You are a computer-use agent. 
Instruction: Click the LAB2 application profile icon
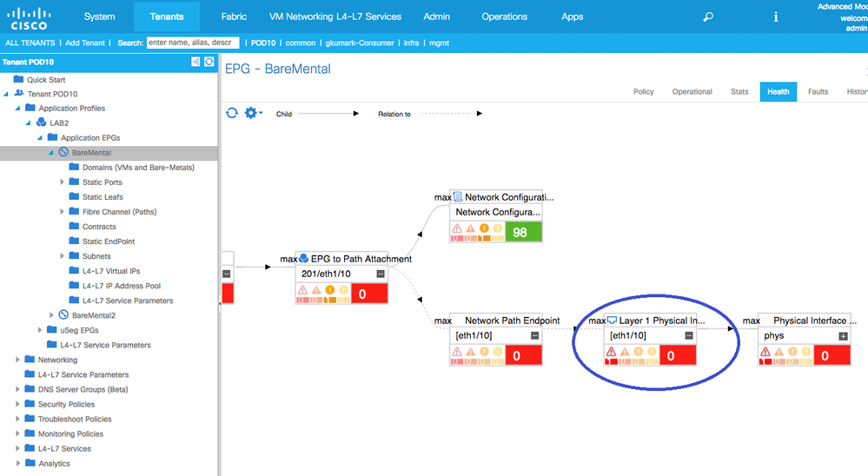[x=42, y=122]
